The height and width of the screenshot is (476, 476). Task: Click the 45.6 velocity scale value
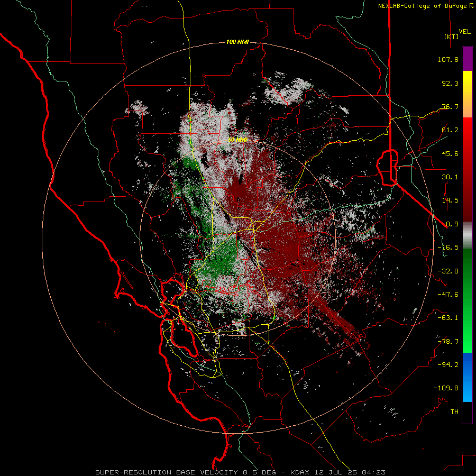click(450, 153)
